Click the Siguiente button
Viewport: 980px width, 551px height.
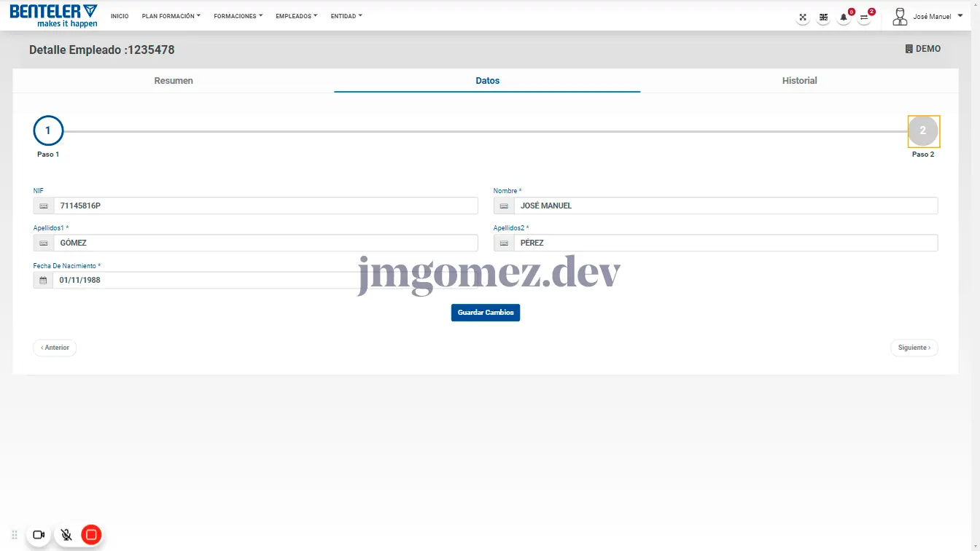(x=914, y=348)
